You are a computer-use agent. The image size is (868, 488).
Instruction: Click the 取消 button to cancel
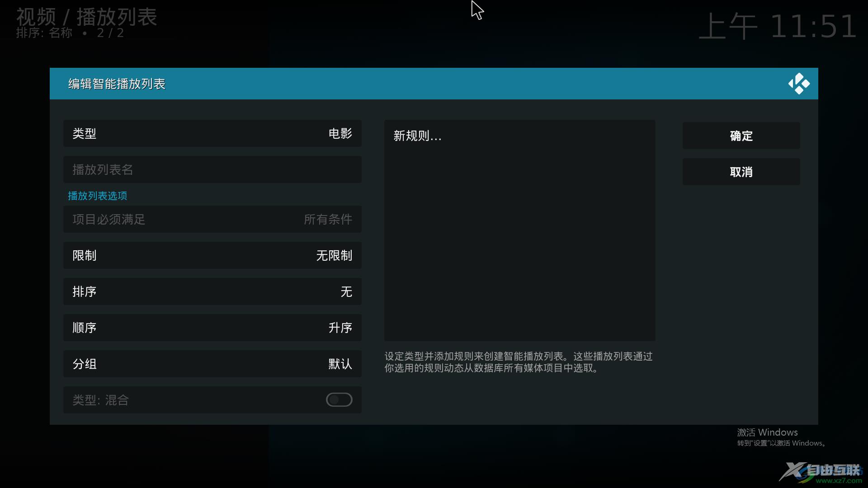741,172
